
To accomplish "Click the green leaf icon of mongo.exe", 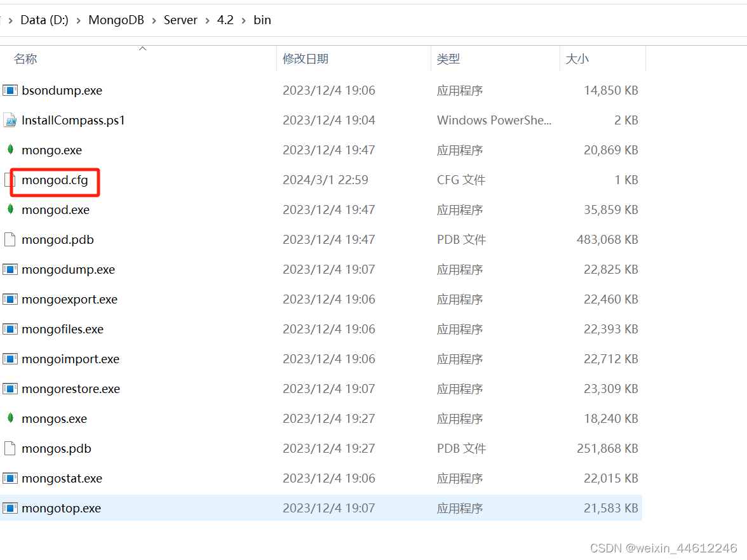I will [x=10, y=150].
